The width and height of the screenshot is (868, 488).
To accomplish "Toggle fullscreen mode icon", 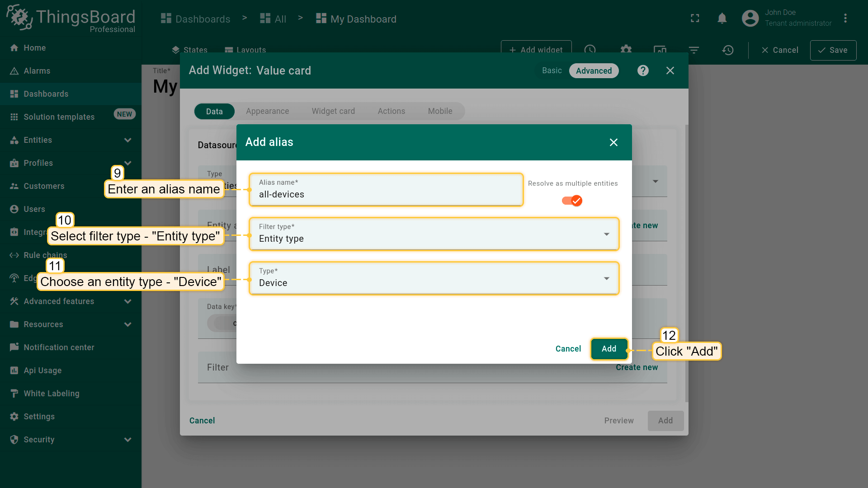I will click(x=695, y=19).
